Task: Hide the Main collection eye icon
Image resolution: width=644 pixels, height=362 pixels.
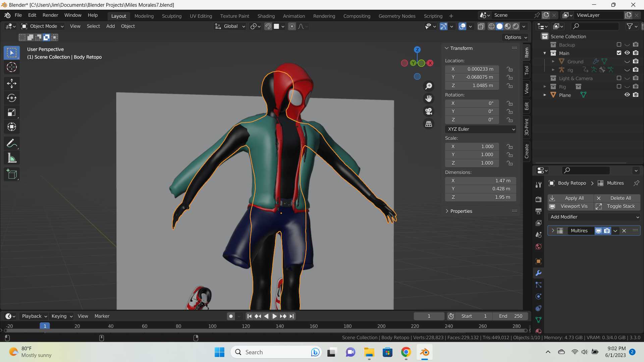Action: (627, 53)
